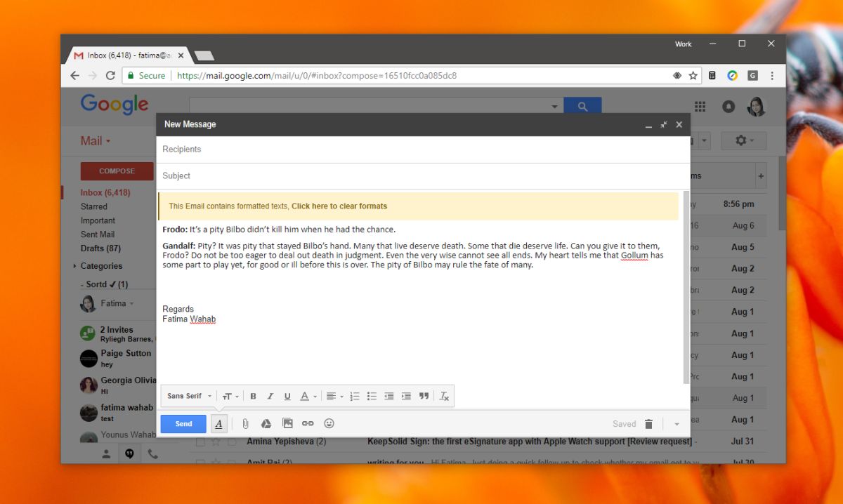This screenshot has width=843, height=504.
Task: Open the fatima wahab test chat
Action: [117, 412]
